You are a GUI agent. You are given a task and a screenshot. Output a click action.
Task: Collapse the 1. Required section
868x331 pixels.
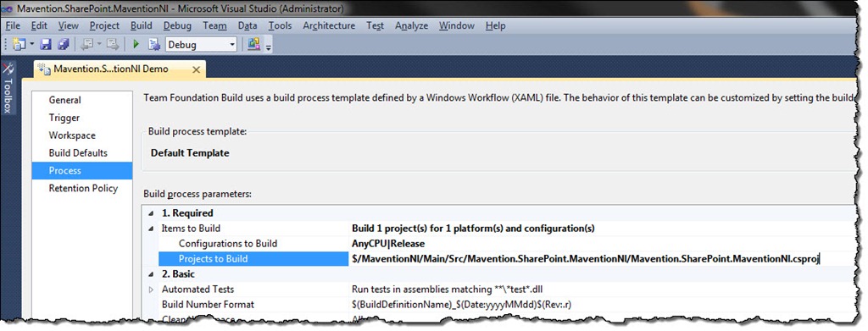(151, 213)
